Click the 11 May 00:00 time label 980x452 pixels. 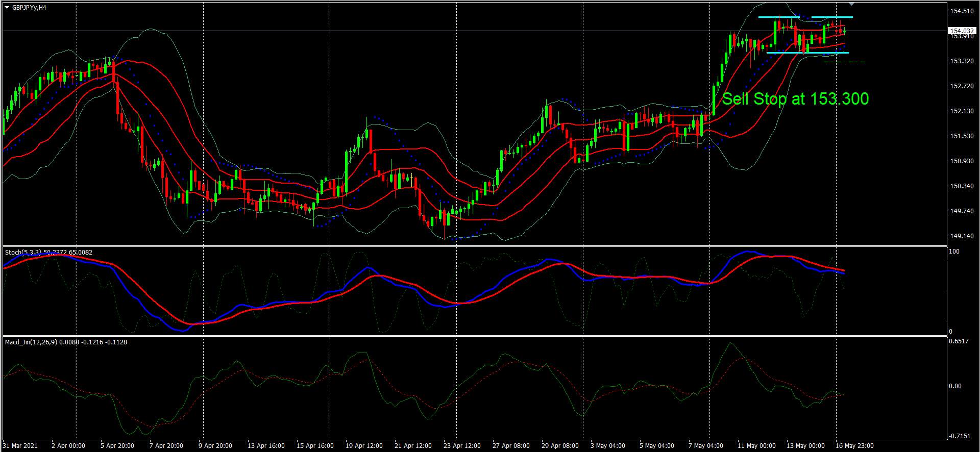click(756, 446)
